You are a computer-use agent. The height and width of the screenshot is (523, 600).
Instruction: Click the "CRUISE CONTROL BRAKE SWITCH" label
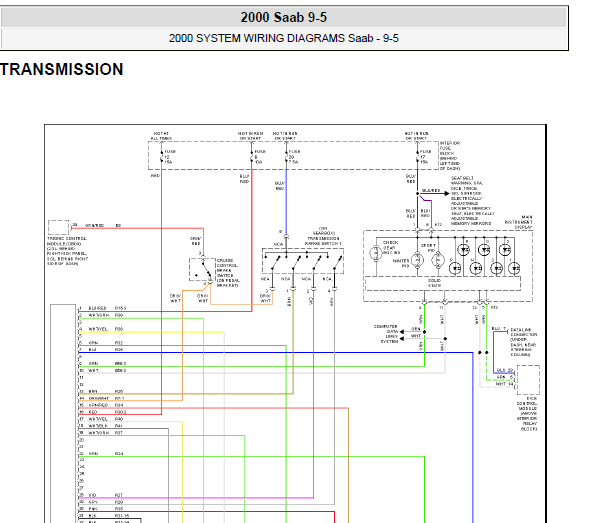228,273
